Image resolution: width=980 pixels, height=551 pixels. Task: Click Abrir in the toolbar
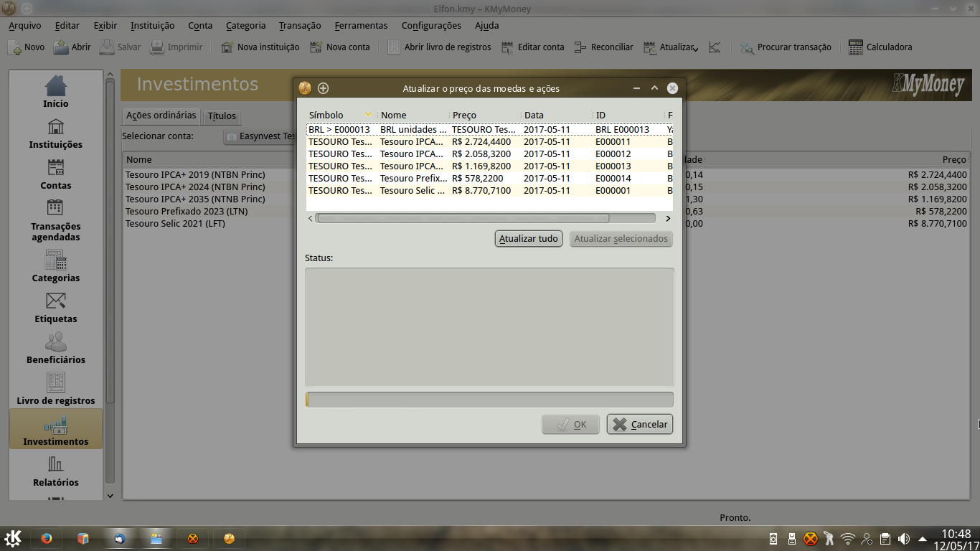[x=72, y=47]
